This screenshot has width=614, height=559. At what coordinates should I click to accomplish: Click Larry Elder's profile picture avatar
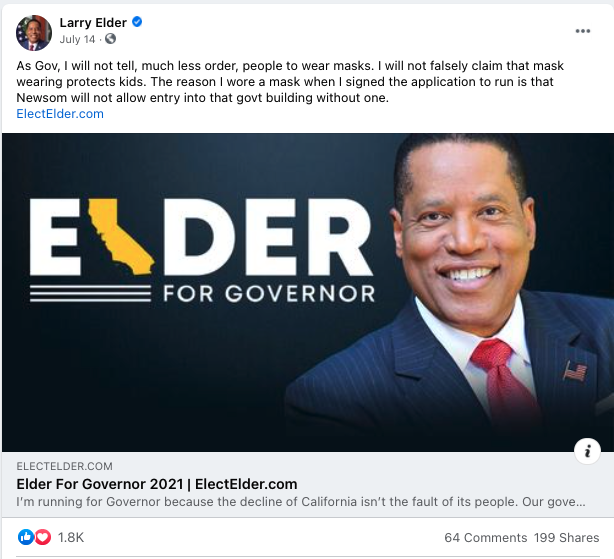click(x=34, y=32)
